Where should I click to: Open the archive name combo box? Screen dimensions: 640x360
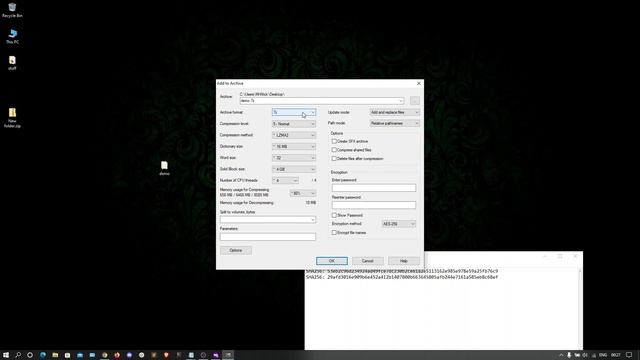click(x=322, y=101)
